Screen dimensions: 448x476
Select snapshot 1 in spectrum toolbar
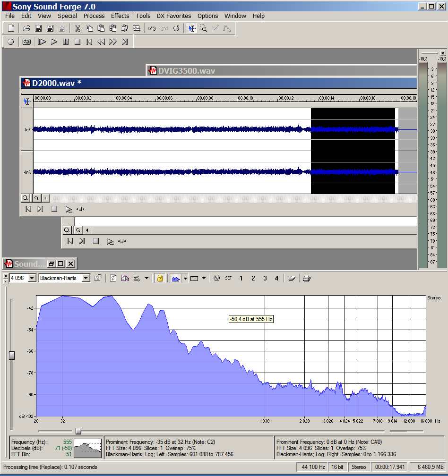coord(241,278)
